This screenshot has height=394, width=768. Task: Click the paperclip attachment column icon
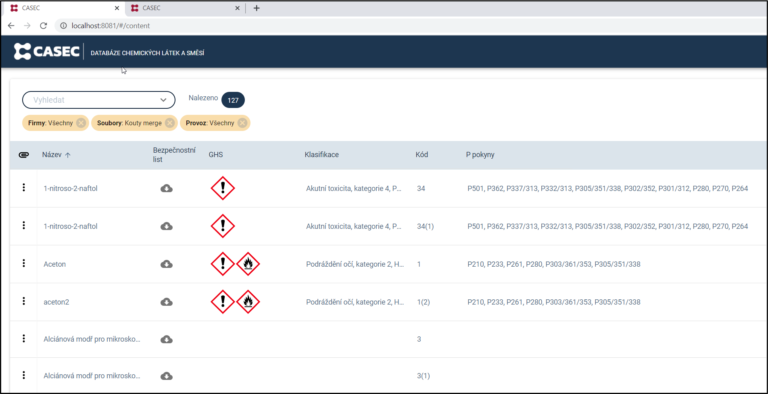coord(24,155)
